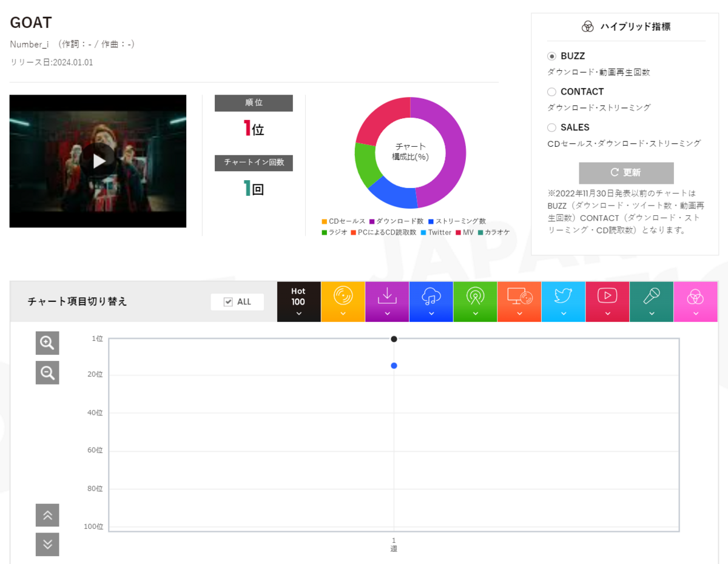
Task: Select the SALES hybrid indicator
Action: (551, 127)
